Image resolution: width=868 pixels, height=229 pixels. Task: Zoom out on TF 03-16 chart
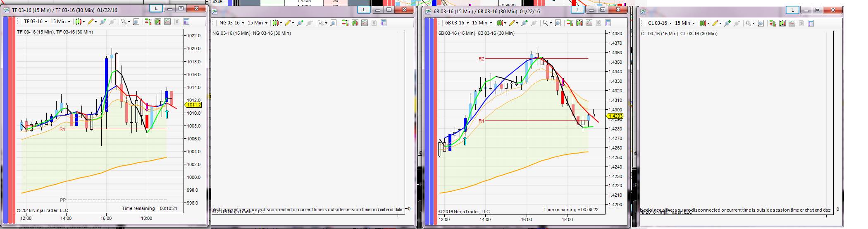[x=112, y=22]
